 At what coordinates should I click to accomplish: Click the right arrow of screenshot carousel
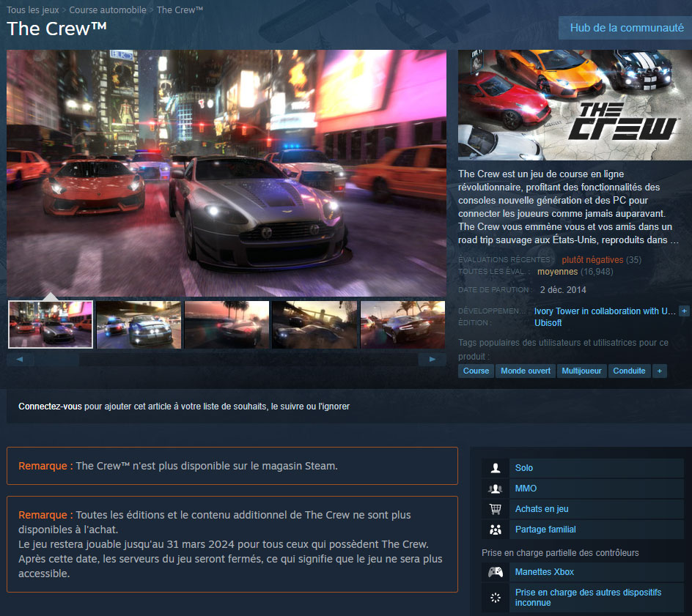point(432,360)
